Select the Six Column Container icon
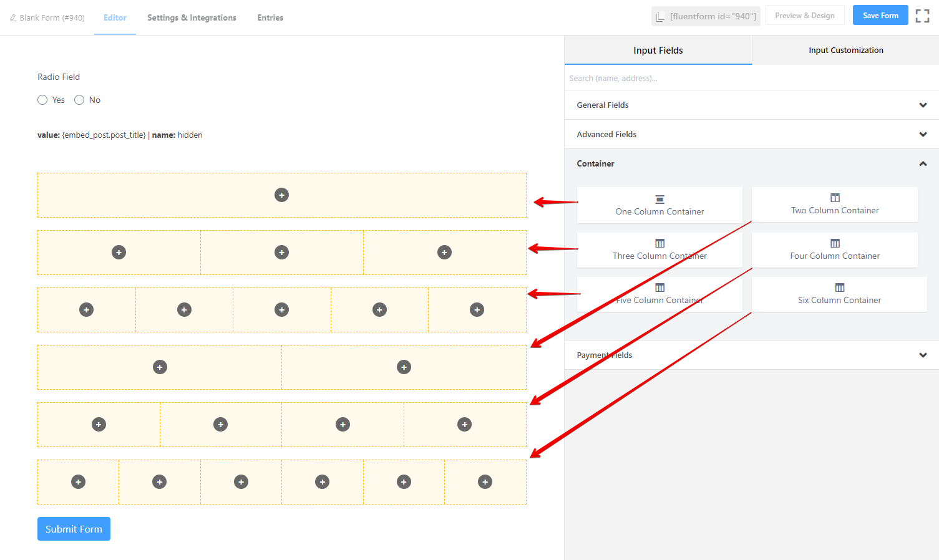 (839, 287)
